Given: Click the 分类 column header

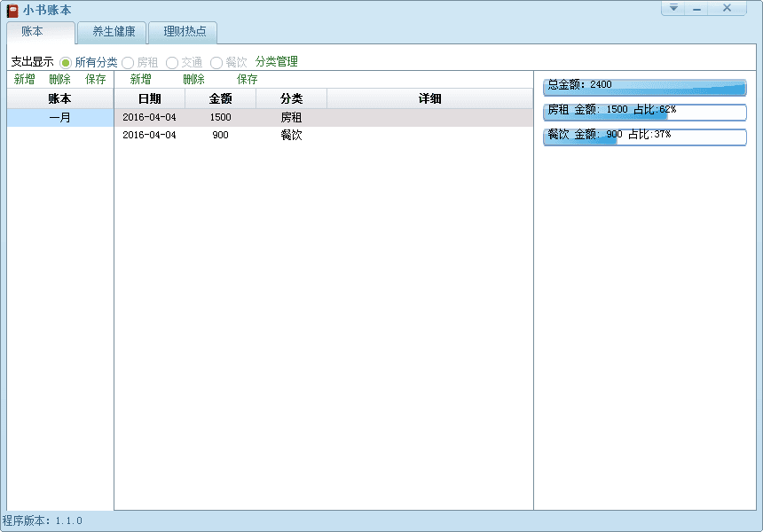Looking at the screenshot, I should (x=292, y=98).
